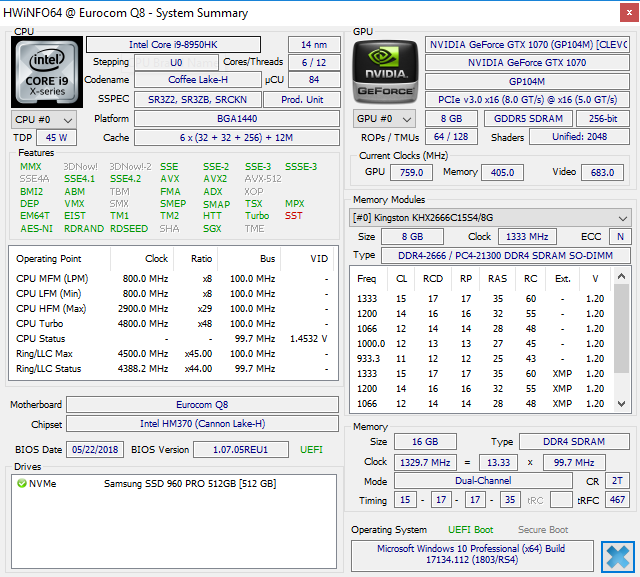
Task: Click the tRFC 467 value
Action: tap(618, 499)
